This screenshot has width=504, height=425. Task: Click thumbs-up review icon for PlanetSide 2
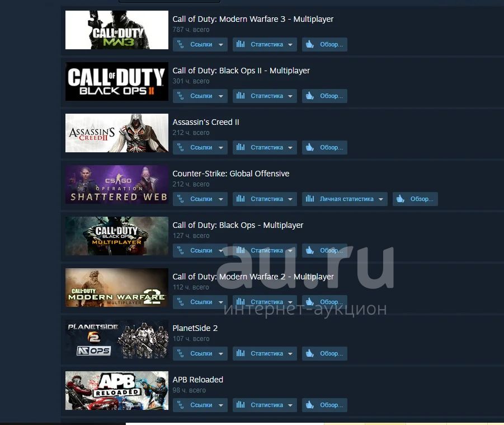[309, 353]
